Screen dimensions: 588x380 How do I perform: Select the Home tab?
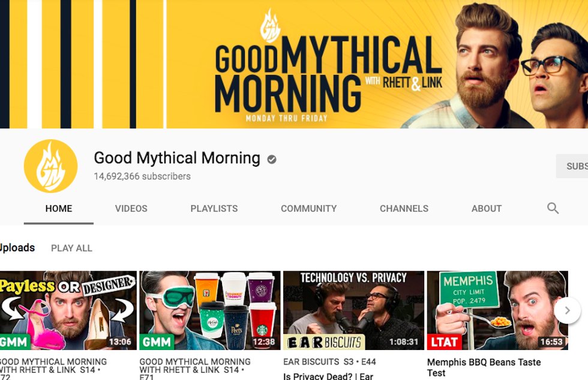(x=59, y=209)
